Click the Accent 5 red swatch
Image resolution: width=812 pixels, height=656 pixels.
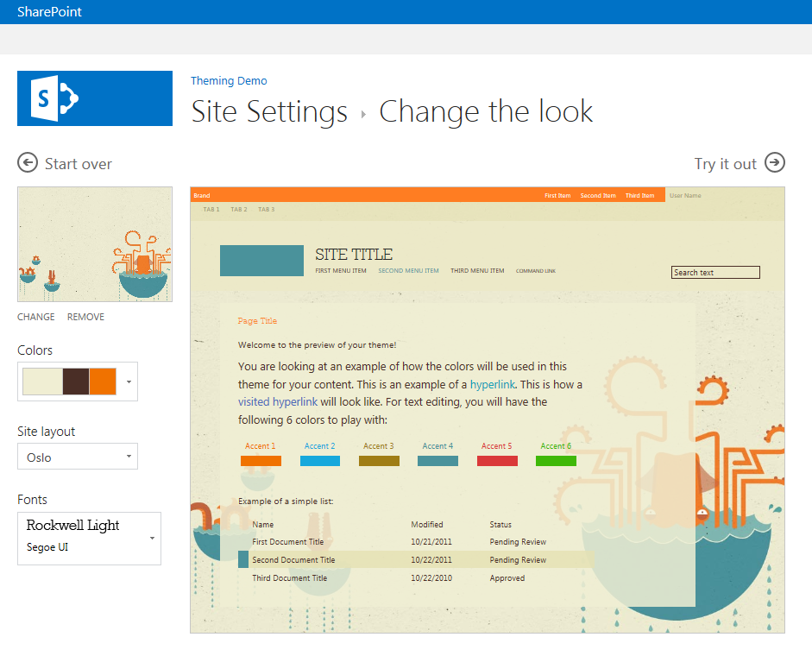coord(497,461)
